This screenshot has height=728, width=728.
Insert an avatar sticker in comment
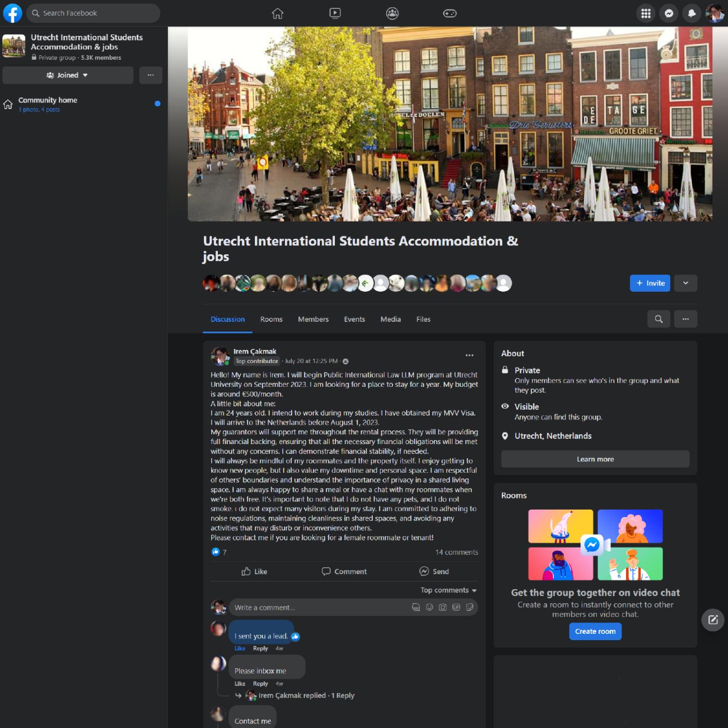pos(416,607)
